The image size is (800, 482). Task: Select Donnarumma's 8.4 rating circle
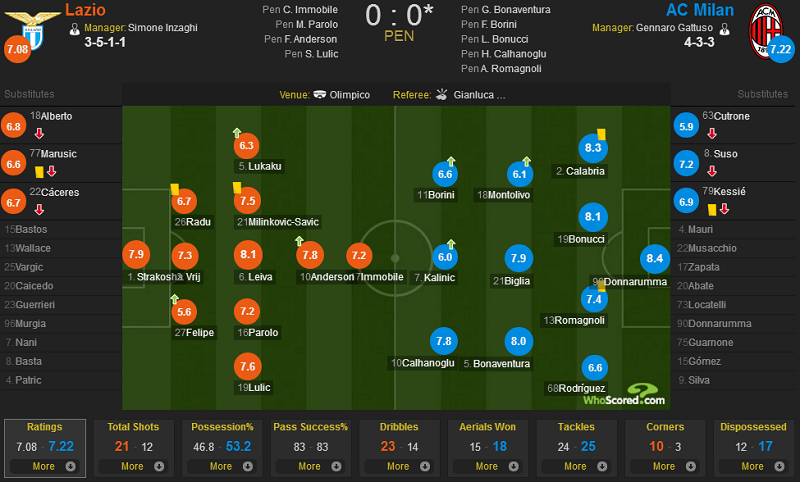pyautogui.click(x=654, y=259)
